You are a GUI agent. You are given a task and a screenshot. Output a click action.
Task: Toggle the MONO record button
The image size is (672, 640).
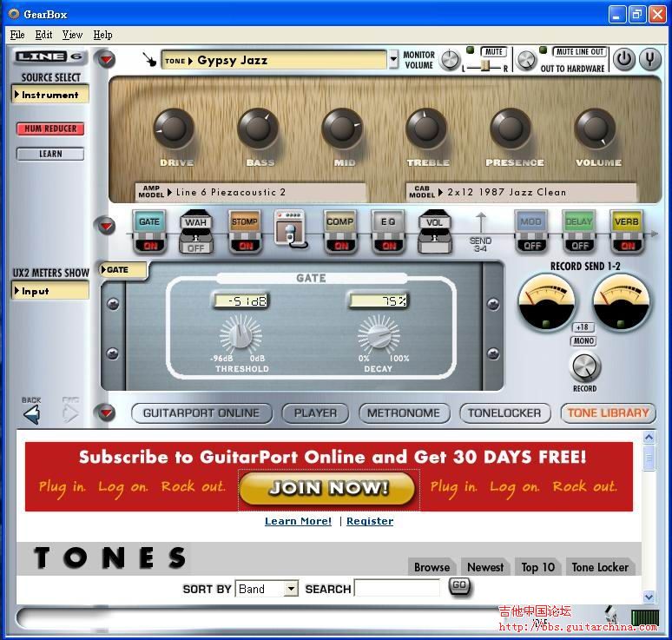pos(583,340)
